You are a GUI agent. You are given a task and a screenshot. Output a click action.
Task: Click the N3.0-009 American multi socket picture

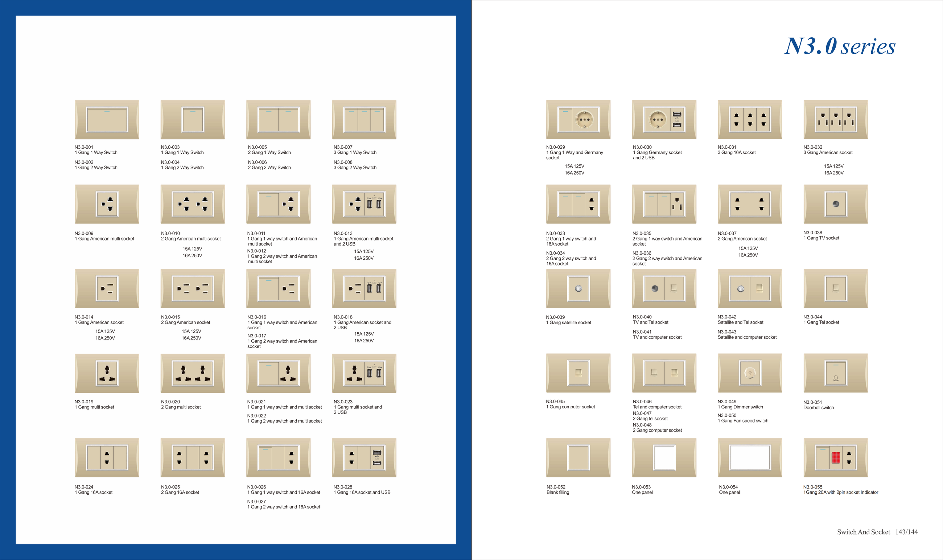click(107, 204)
